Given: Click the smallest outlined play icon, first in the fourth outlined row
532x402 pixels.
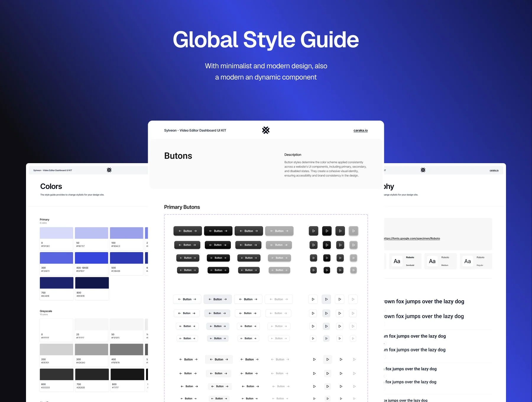Looking at the screenshot, I should 313,338.
